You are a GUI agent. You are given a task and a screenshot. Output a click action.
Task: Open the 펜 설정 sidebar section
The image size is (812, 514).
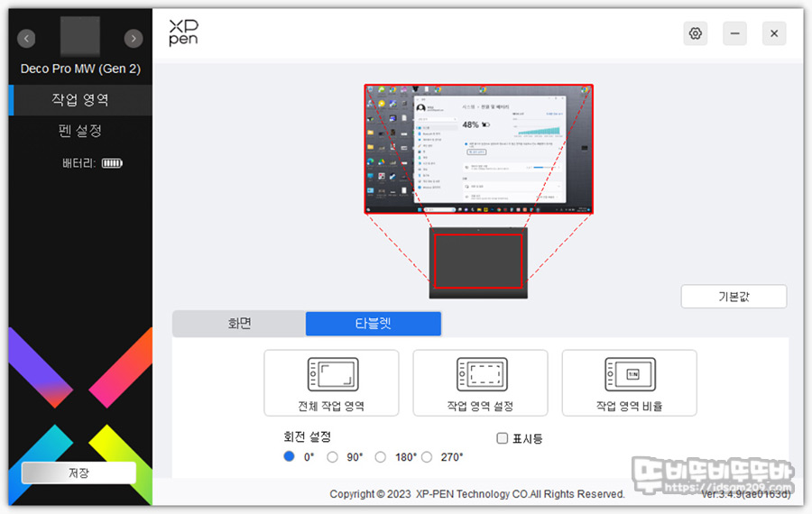(80, 131)
